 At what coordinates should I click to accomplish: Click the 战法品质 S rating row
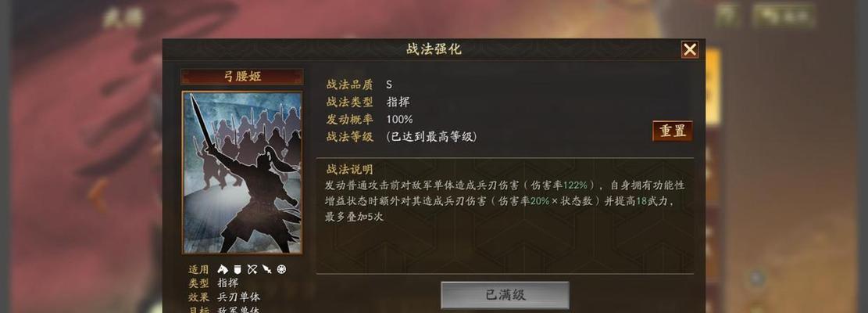click(359, 85)
